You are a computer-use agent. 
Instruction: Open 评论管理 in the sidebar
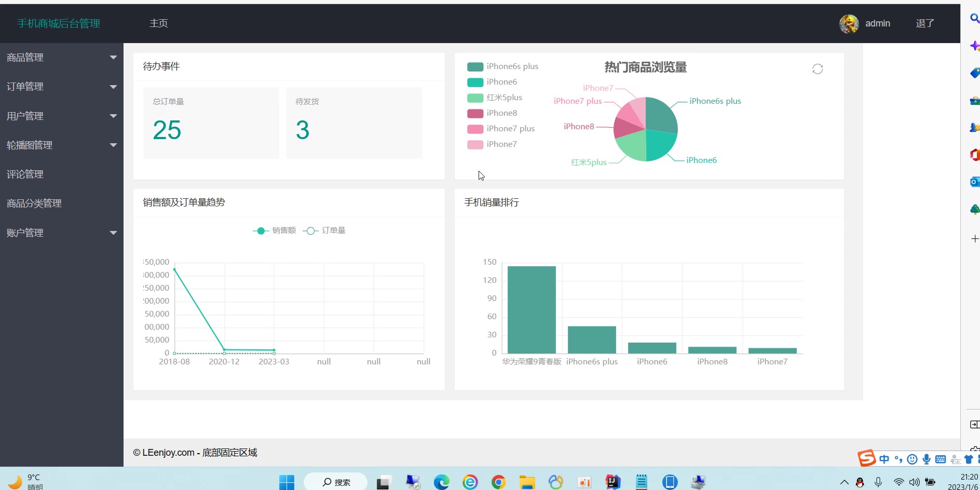[62, 174]
